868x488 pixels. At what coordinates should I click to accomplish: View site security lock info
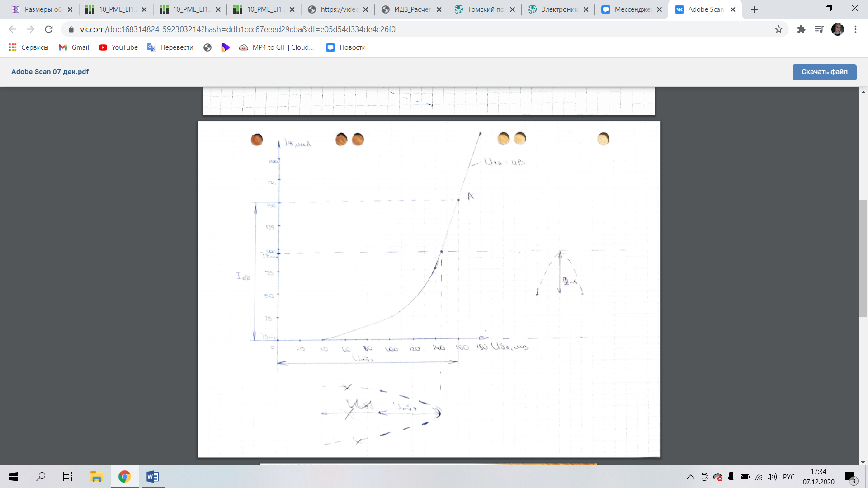tap(71, 29)
